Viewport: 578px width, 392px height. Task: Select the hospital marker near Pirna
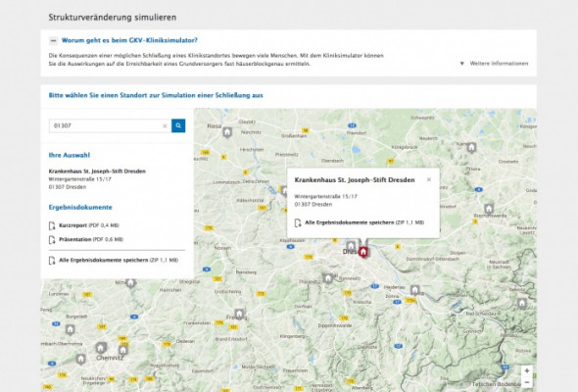click(415, 290)
